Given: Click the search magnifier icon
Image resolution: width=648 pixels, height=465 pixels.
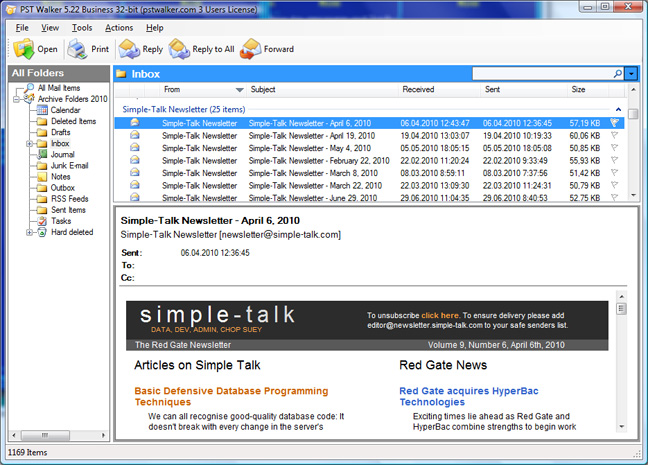Looking at the screenshot, I should (x=618, y=74).
